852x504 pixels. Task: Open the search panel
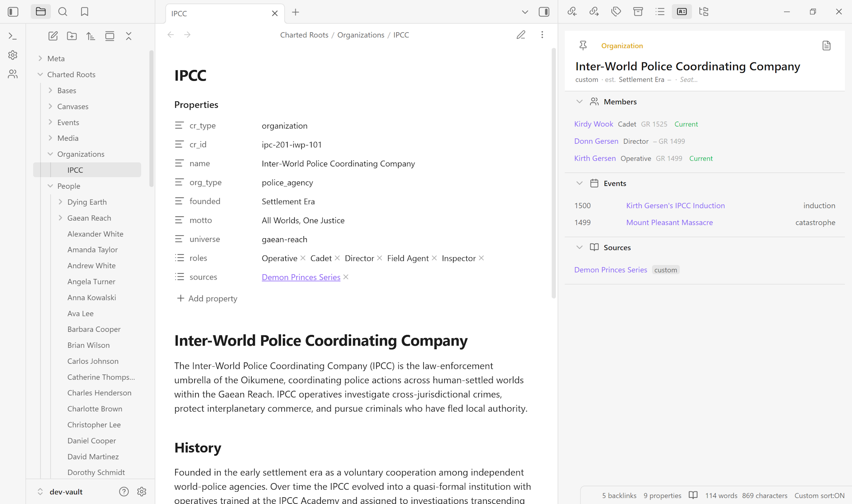63,12
